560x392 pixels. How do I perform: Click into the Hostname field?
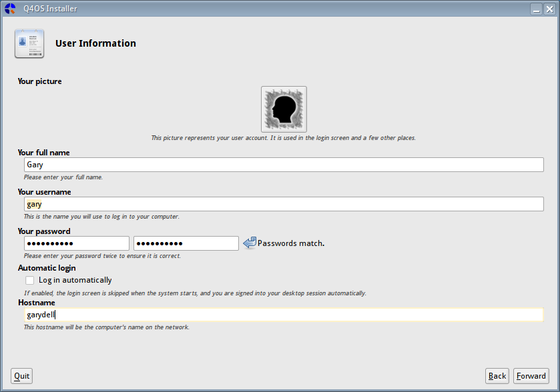click(x=284, y=315)
